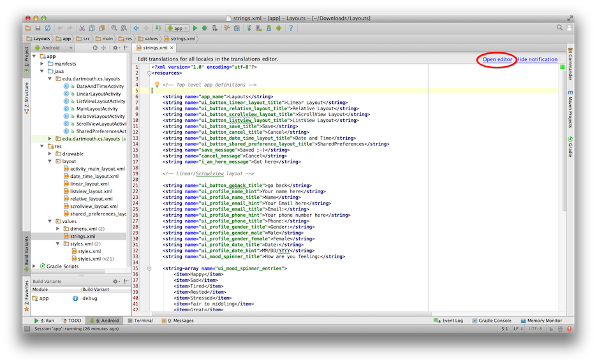This screenshot has height=364, width=597.
Task: Toggle the 2: Favorites side tool window
Action: point(26,295)
